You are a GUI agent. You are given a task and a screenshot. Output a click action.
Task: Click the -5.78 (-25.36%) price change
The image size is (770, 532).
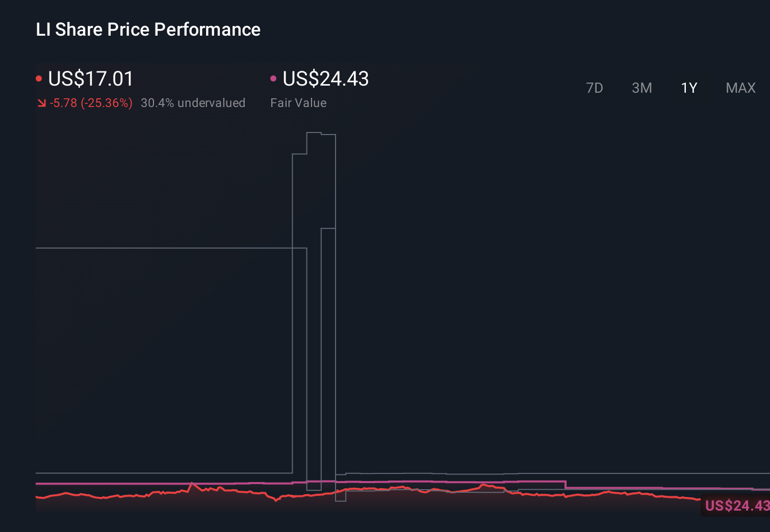[x=91, y=103]
